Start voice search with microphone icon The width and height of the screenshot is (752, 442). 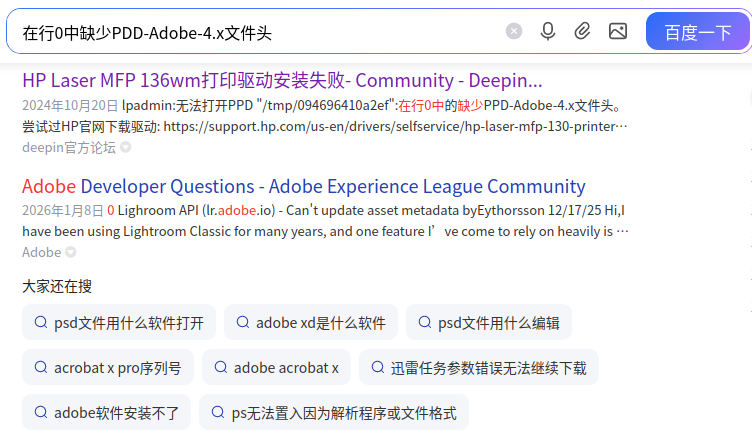click(548, 32)
